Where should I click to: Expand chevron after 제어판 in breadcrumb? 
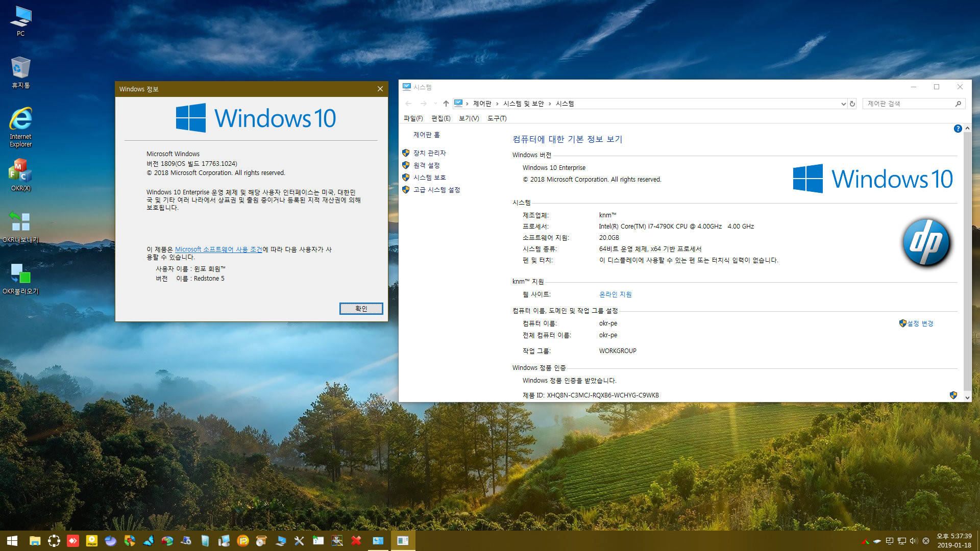click(x=497, y=104)
